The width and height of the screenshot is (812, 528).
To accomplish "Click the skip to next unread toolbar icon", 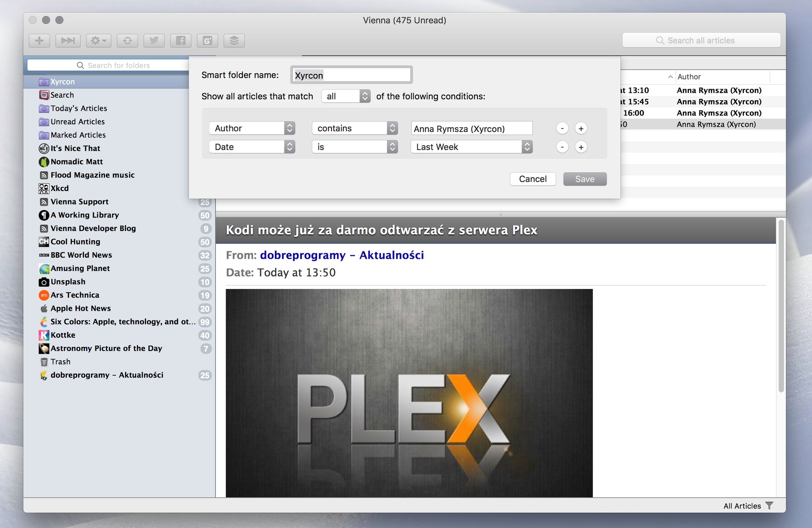I will (68, 40).
